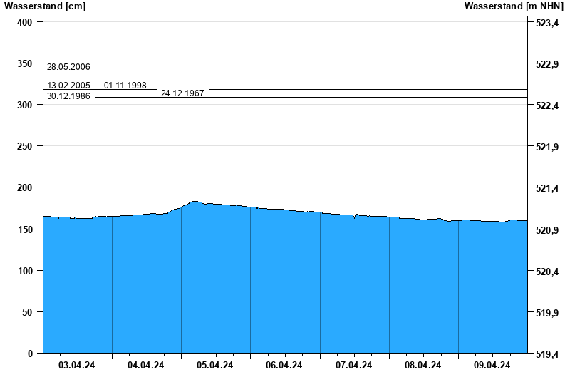
Task: Select the 06.04.24 date label
Action: [x=284, y=366]
